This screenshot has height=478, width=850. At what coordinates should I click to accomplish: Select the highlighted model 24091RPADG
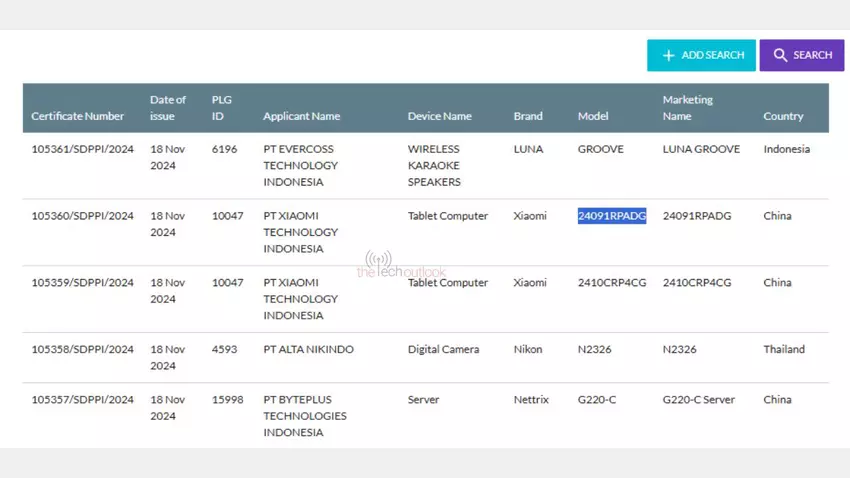(612, 216)
